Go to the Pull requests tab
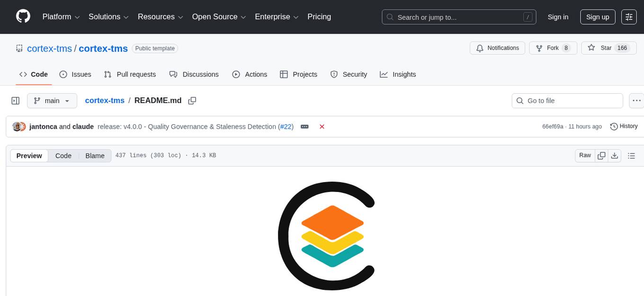 [130, 74]
